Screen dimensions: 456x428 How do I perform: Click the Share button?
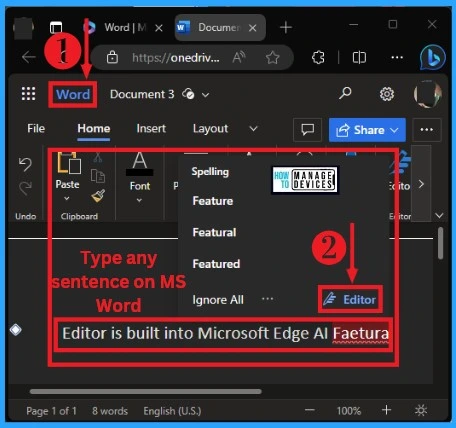367,130
